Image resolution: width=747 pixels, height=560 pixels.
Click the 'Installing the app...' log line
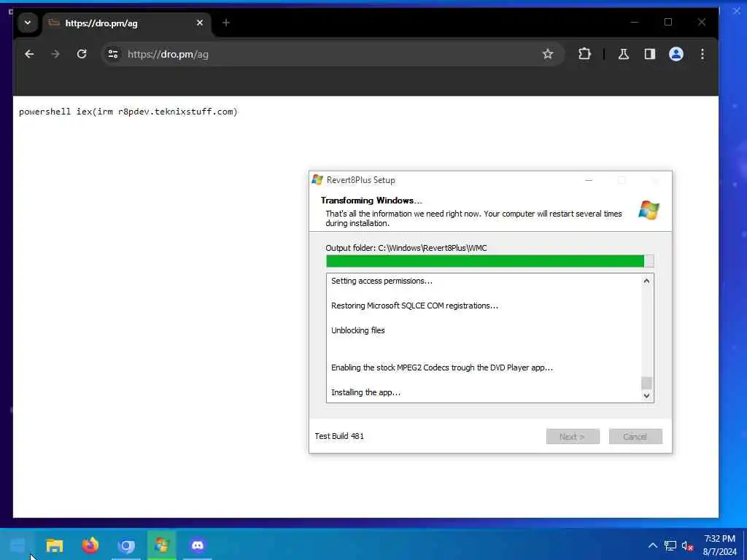[366, 392]
